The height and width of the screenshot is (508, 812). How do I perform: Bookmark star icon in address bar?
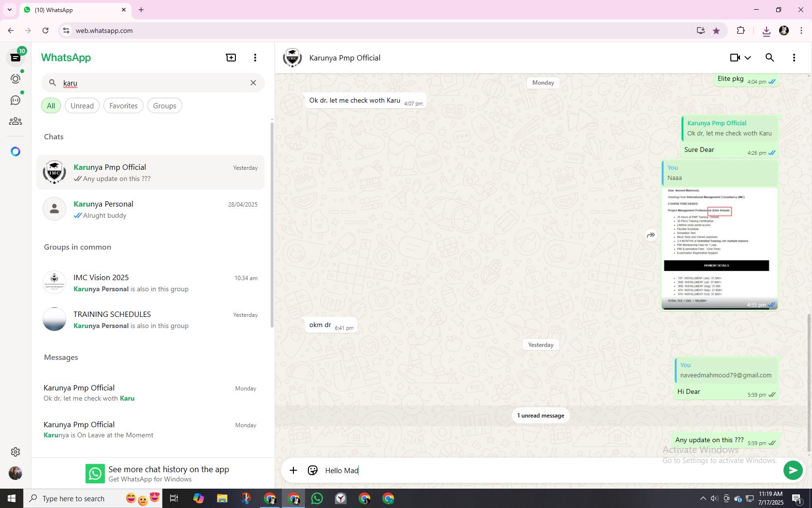click(716, 30)
